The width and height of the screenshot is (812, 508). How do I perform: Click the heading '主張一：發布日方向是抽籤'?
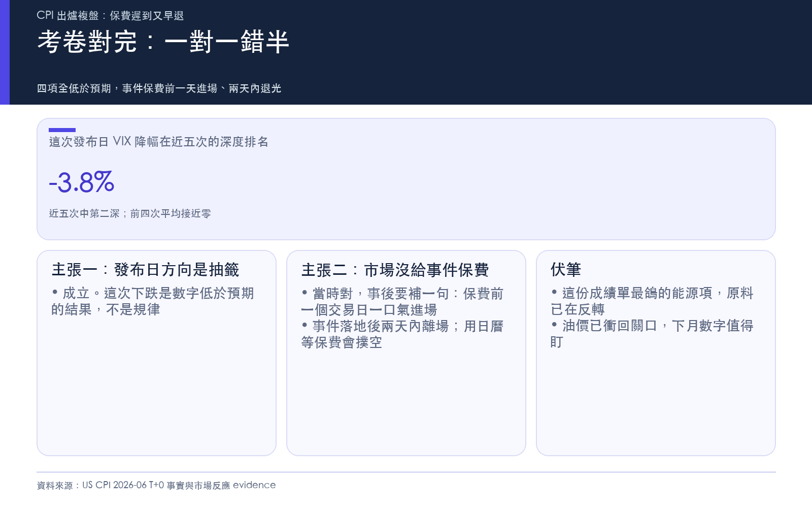[x=145, y=270]
